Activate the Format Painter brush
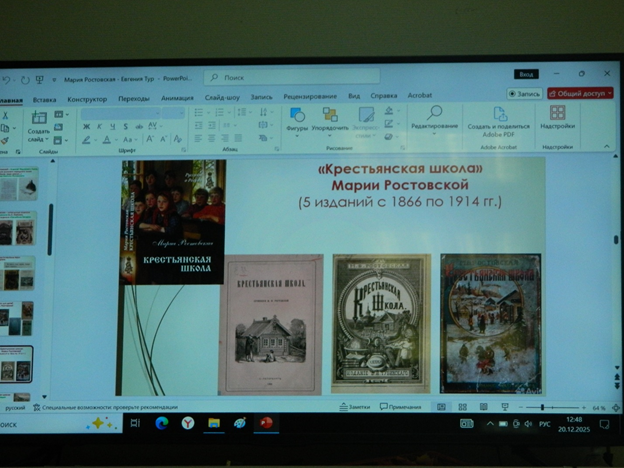This screenshot has width=624, height=468. (x=5, y=140)
